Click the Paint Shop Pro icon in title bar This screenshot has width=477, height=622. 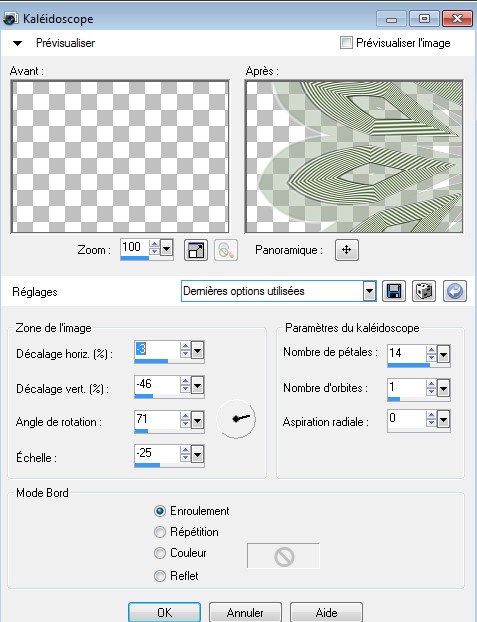pyautogui.click(x=11, y=19)
